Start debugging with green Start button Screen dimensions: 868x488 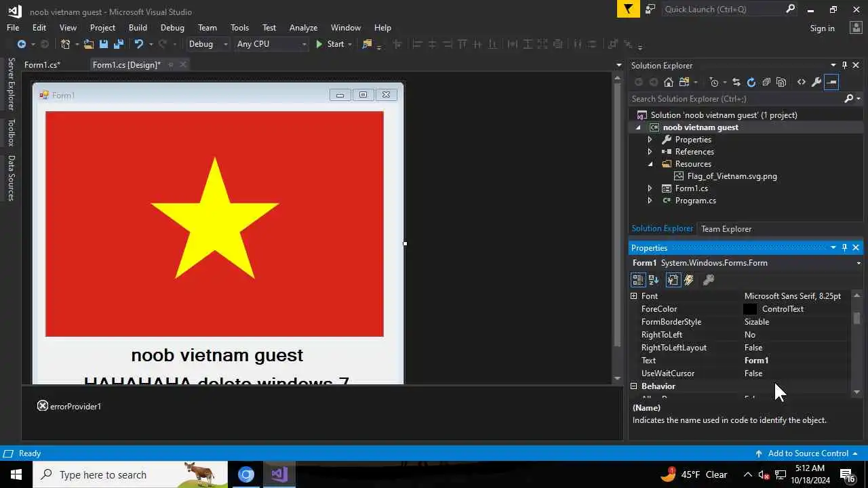[x=330, y=44]
